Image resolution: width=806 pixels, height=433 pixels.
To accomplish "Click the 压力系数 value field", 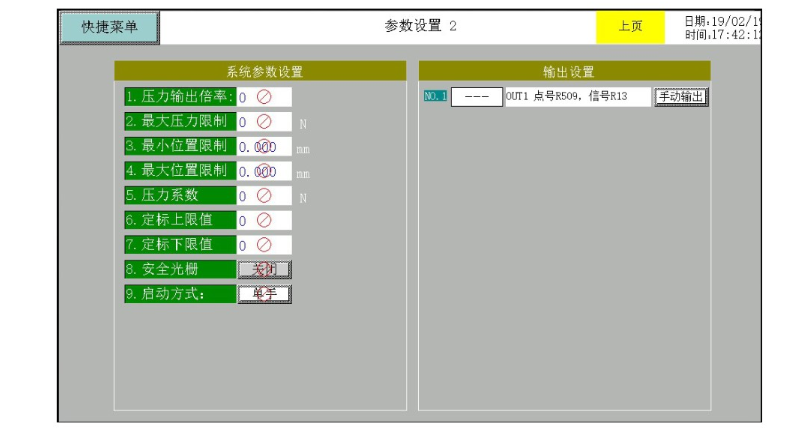I will (264, 196).
